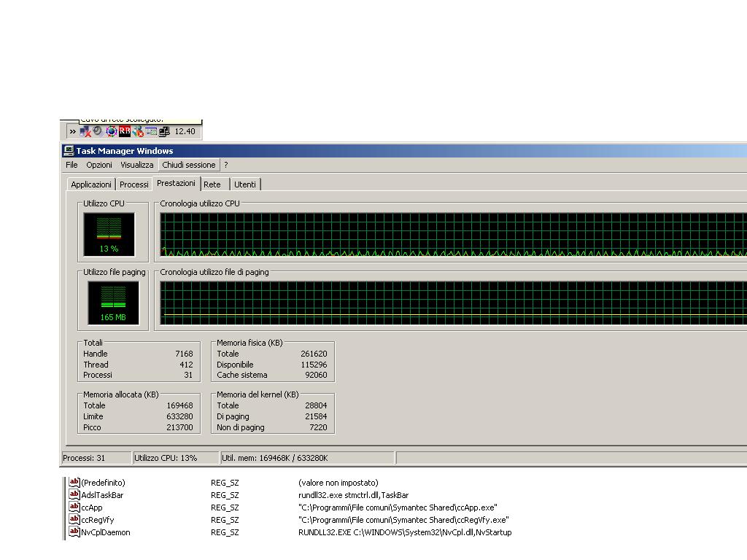Expand hidden tray icons with the double-chevron

(72, 131)
